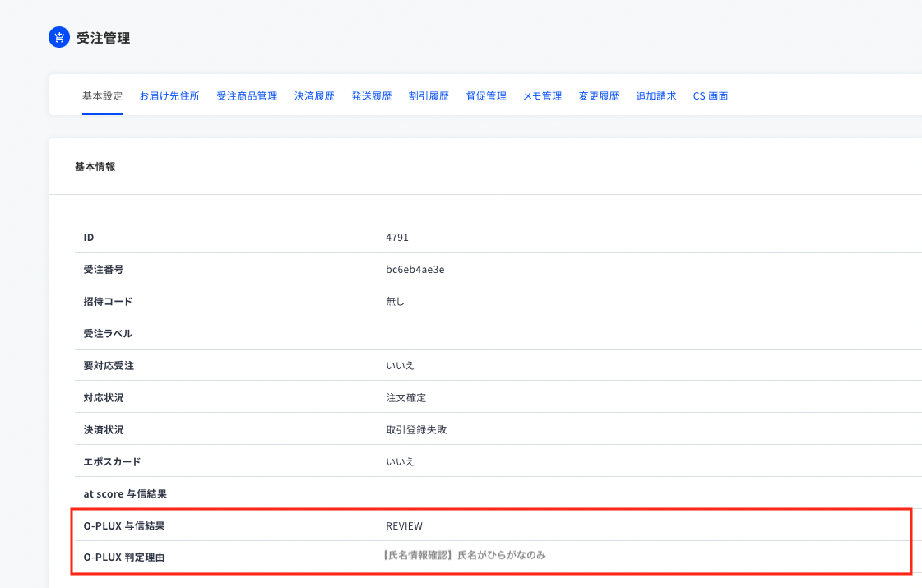
Task: Switch to the 督促管理 tab
Action: point(486,96)
